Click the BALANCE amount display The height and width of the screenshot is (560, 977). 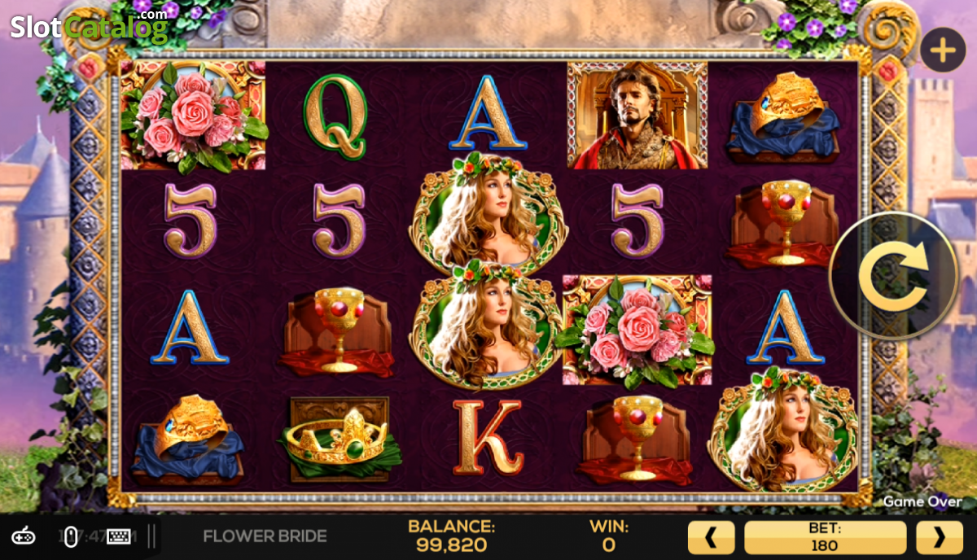click(x=451, y=536)
